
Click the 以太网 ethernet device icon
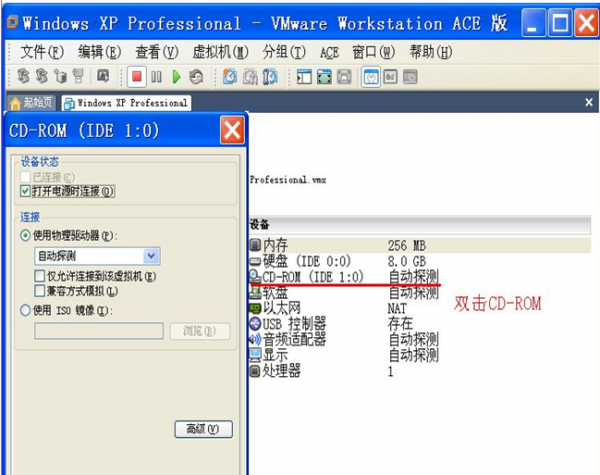(255, 308)
